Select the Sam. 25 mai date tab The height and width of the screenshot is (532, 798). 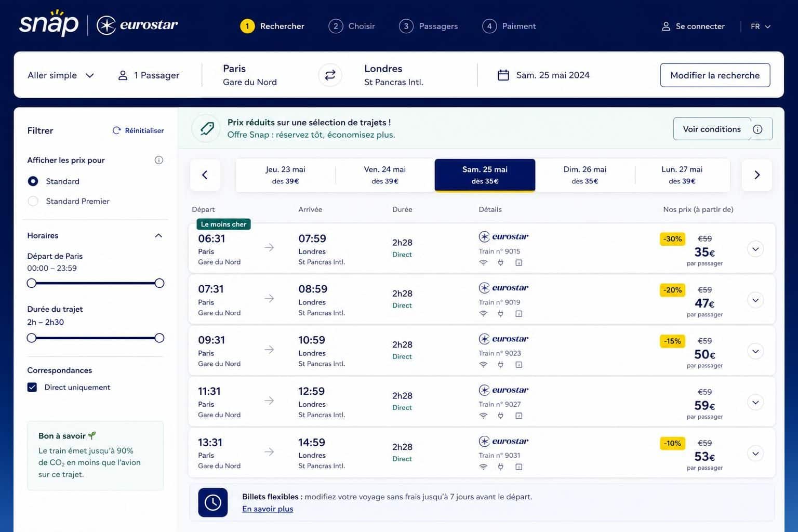485,175
